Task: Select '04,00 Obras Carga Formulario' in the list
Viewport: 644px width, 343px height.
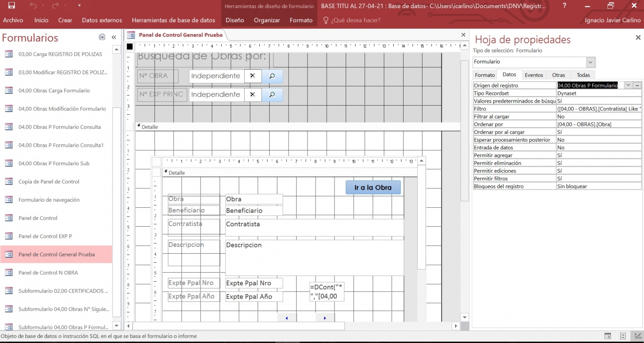Action: [x=54, y=91]
